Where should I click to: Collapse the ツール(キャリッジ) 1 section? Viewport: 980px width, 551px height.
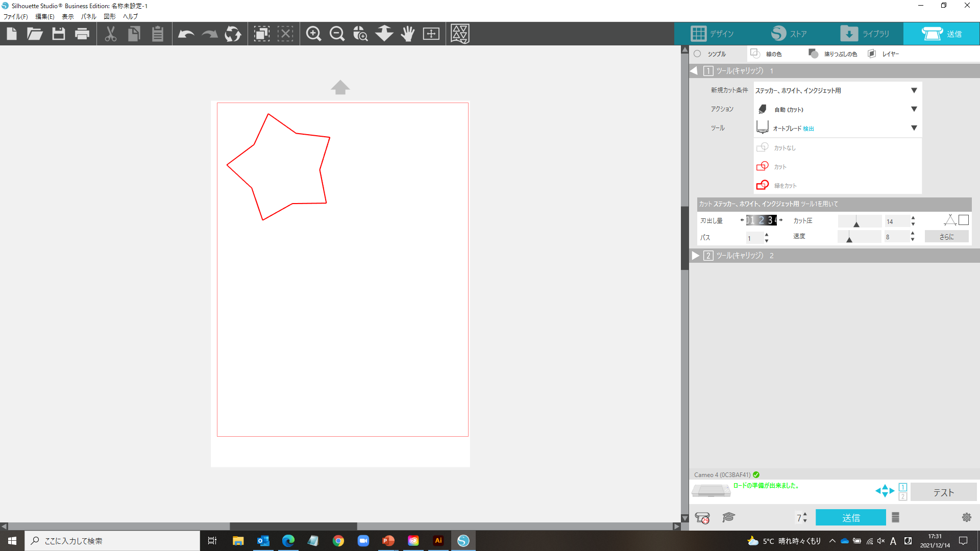click(694, 71)
